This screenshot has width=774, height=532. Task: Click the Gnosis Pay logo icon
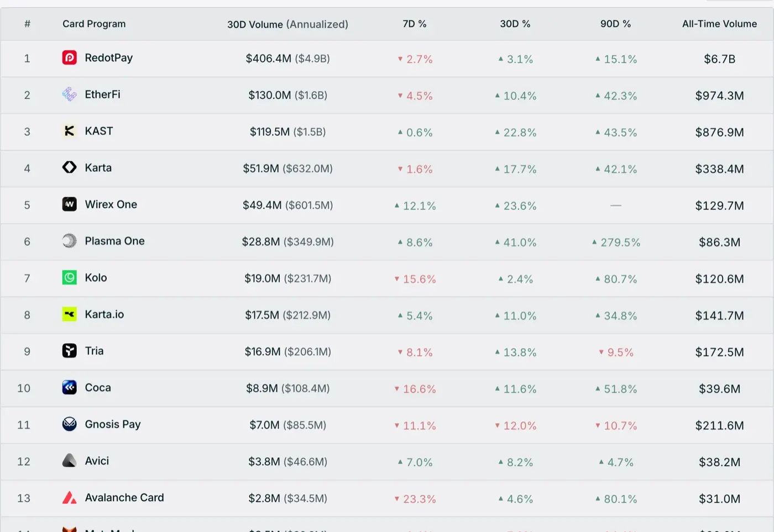click(x=70, y=424)
